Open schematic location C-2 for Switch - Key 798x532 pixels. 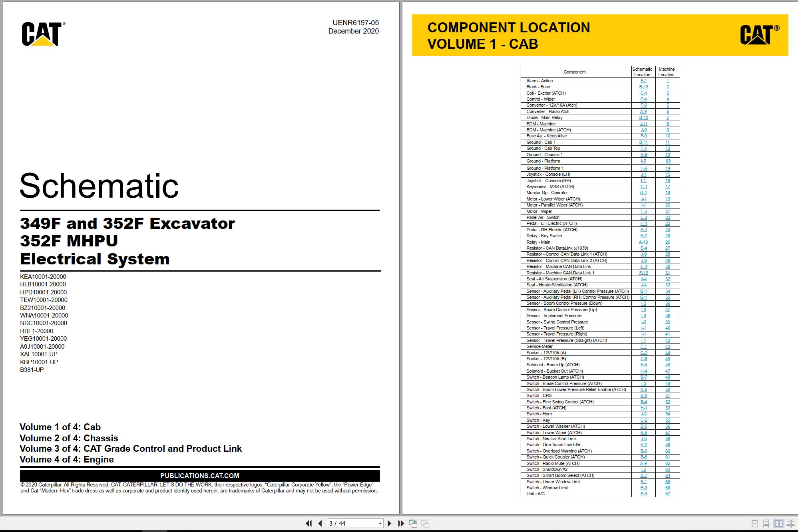(643, 421)
